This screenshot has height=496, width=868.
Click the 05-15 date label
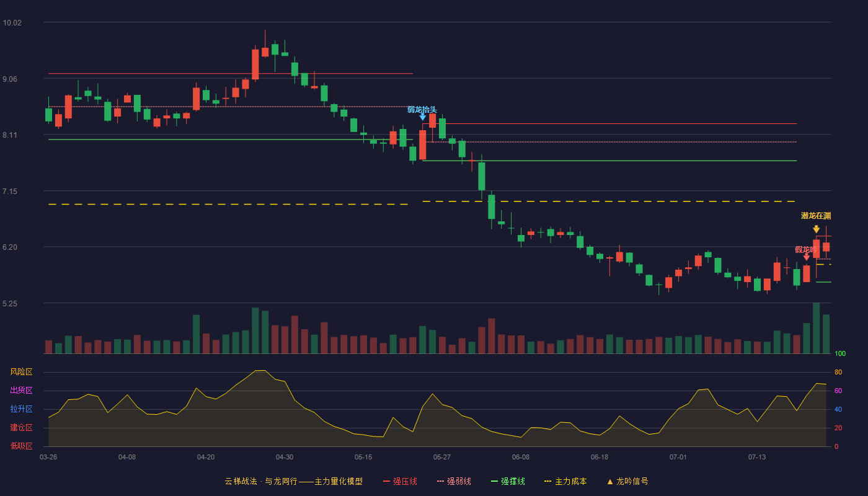[363, 457]
